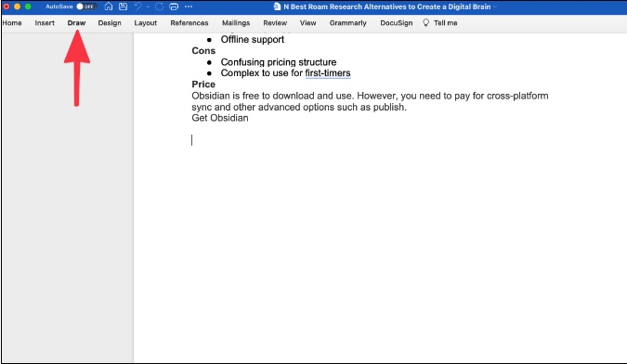Open the DocuSign tab
The image size is (627, 364).
tap(397, 23)
